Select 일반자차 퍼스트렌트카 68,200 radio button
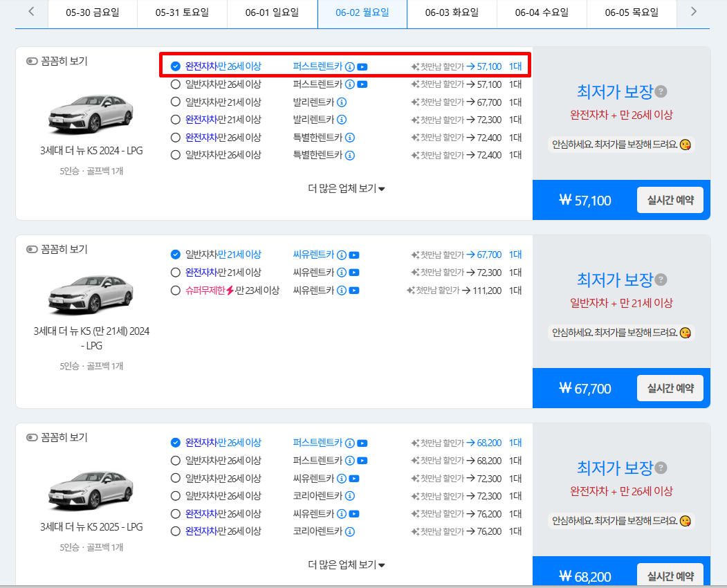This screenshot has height=588, width=727. click(x=175, y=461)
